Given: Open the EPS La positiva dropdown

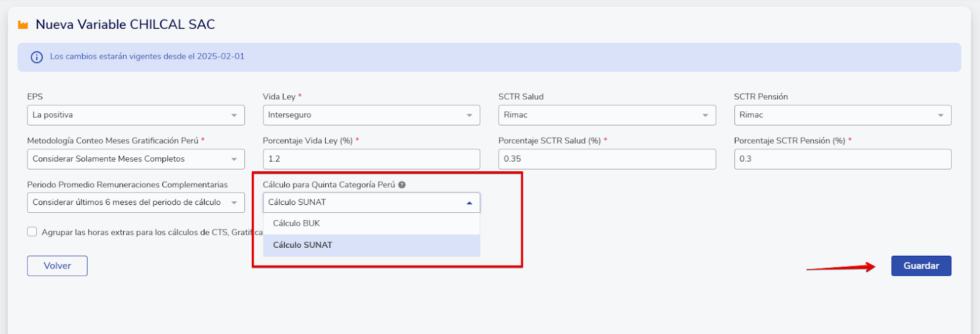Looking at the screenshot, I should coord(136,115).
